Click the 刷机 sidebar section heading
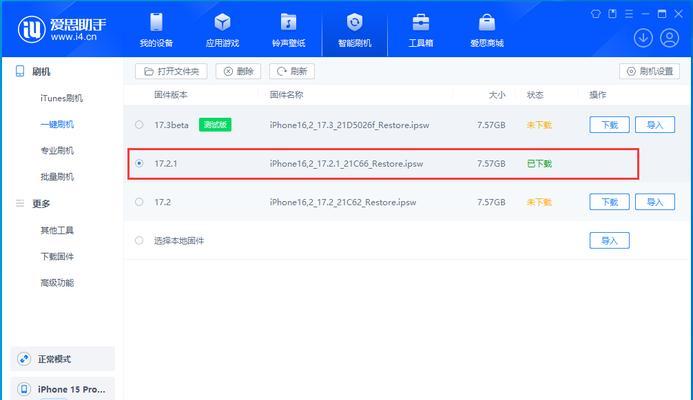 coord(41,72)
